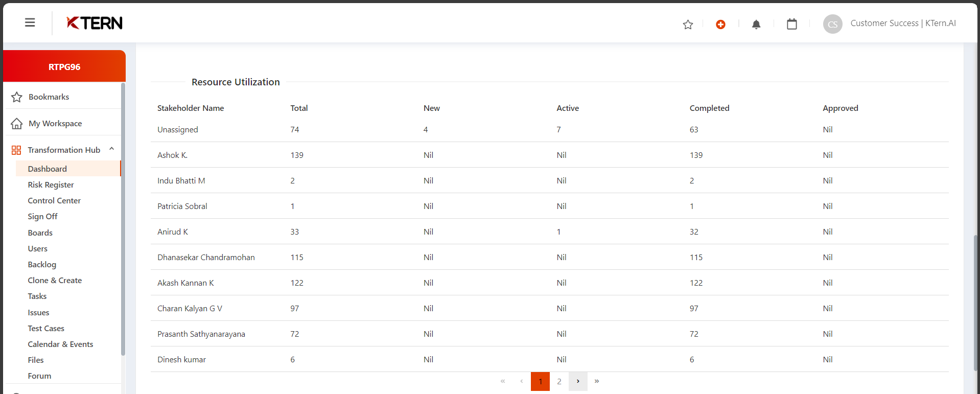Click the star favorites icon in header
Viewport: 980px width, 394px height.
[688, 24]
